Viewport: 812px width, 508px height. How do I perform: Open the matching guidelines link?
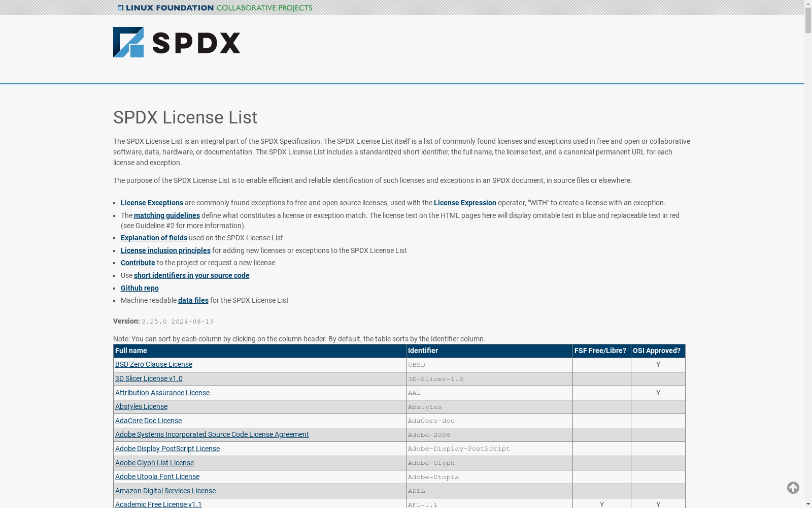167,215
